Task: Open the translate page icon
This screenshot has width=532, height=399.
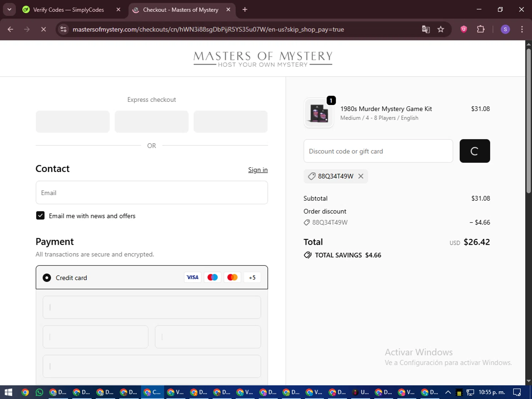Action: pos(426,29)
